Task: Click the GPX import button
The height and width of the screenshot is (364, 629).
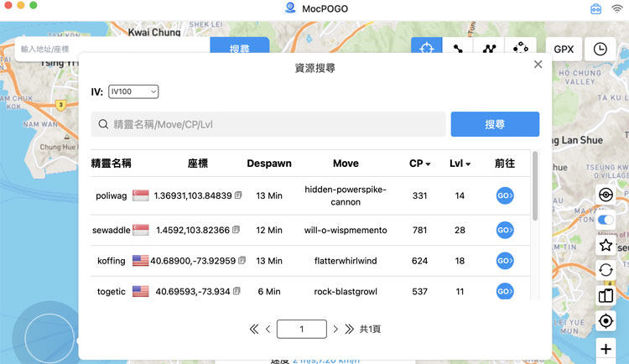Action: (564, 49)
